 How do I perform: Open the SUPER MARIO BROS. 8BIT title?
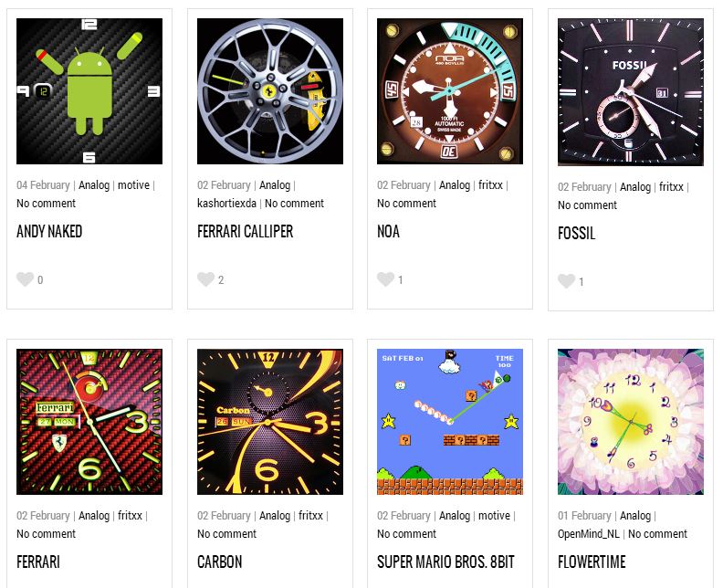tap(445, 562)
